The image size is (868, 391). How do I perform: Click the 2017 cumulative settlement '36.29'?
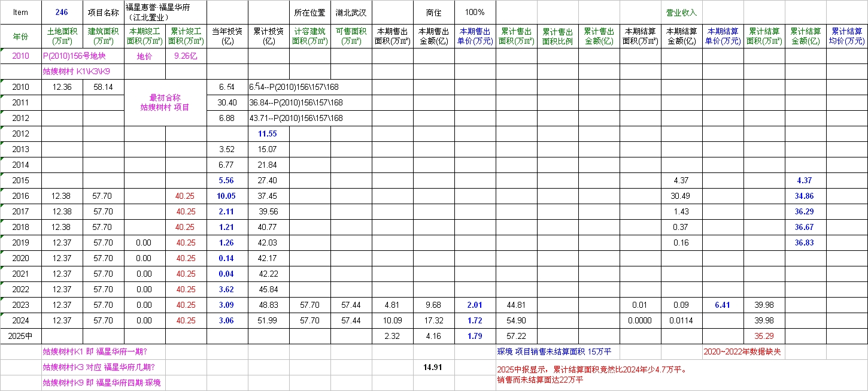[806, 212]
